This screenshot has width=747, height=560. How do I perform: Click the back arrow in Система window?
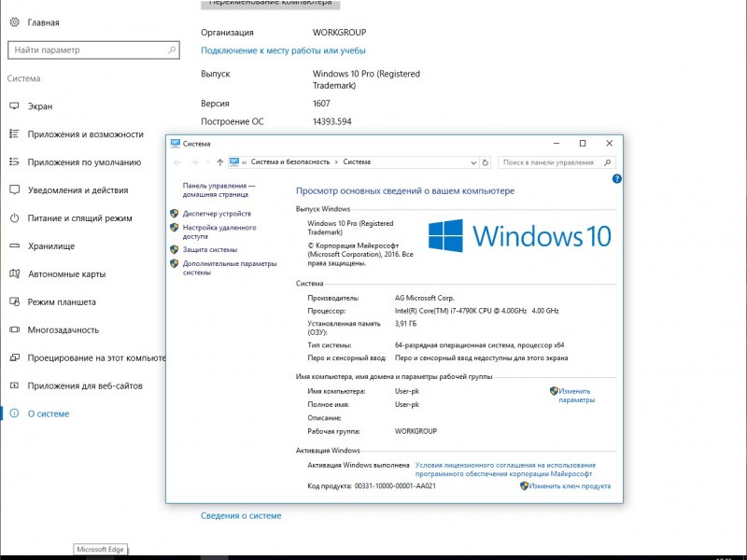[x=177, y=162]
